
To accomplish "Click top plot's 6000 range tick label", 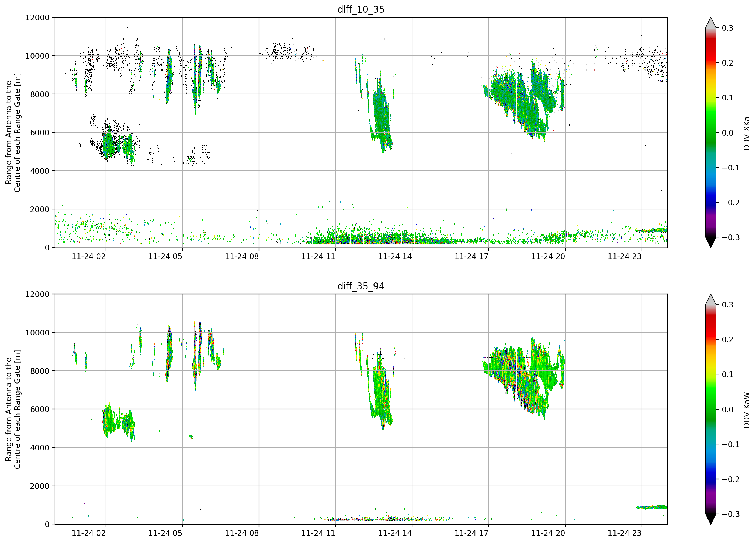I will pos(40,133).
